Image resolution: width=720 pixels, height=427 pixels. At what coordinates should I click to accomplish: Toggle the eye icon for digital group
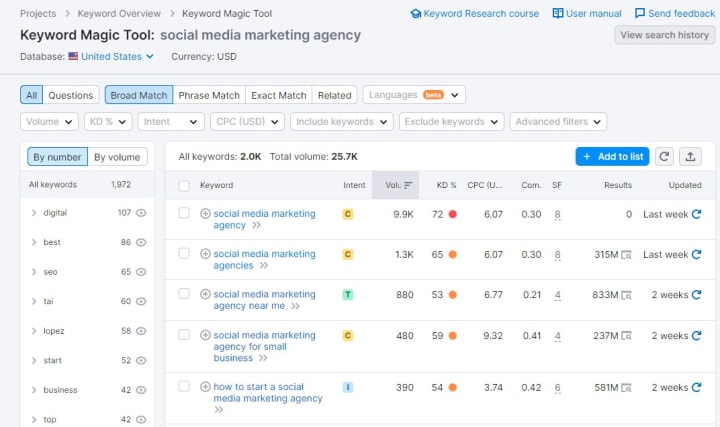(142, 213)
